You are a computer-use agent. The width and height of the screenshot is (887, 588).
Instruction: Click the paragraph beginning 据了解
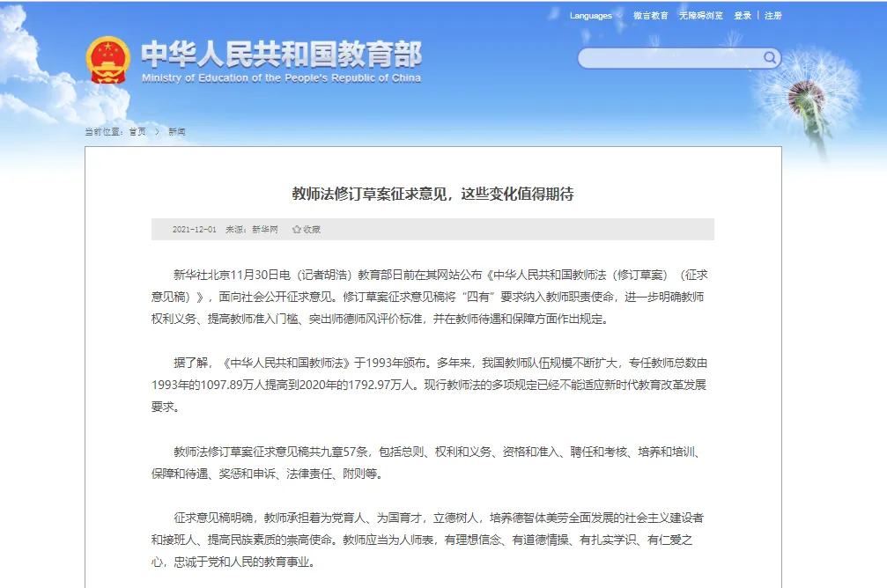coord(432,385)
